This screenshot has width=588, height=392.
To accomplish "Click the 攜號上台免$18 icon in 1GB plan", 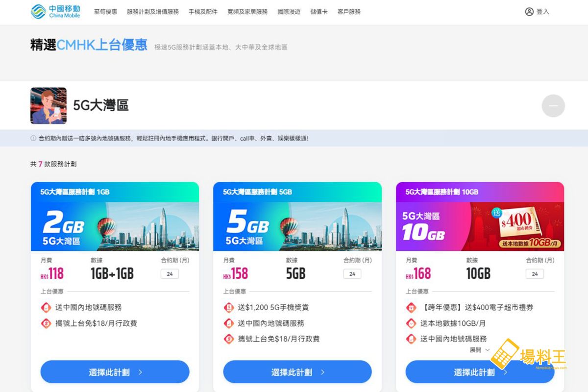I will pos(46,323).
